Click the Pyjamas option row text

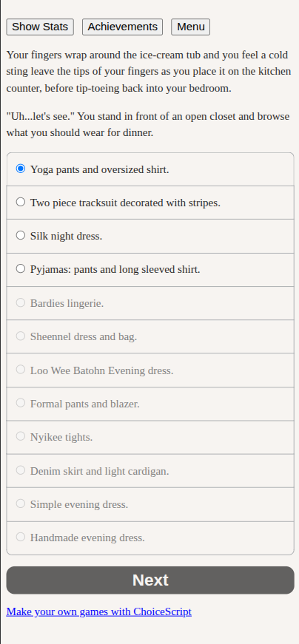[x=115, y=269]
